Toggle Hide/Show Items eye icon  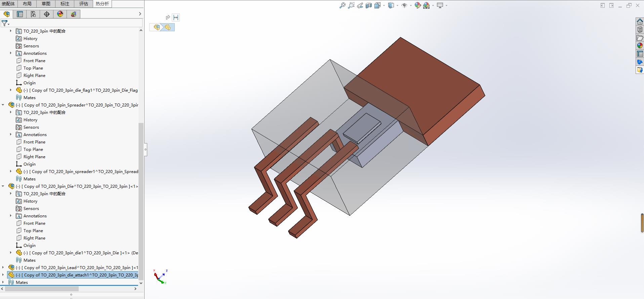[404, 5]
